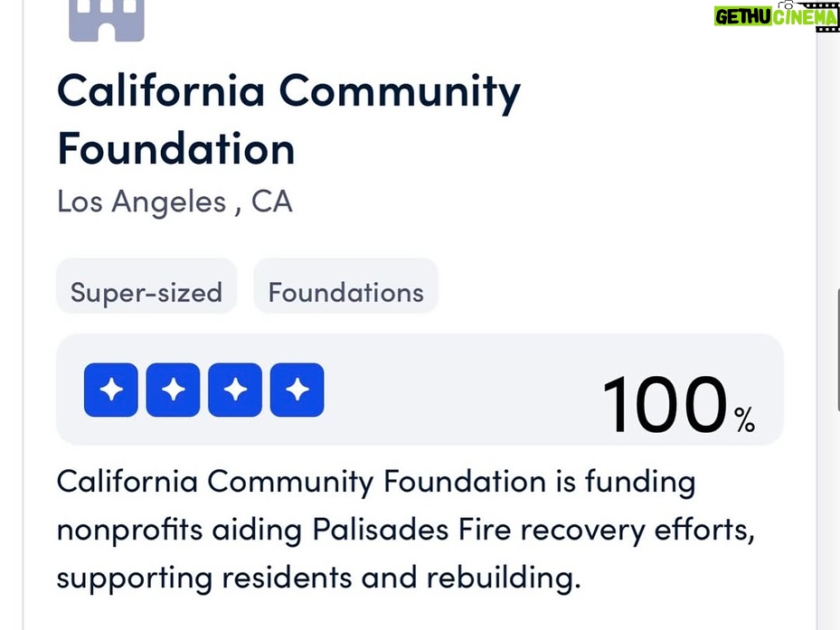Click the vertical scrollbar thumb at right

point(836,351)
